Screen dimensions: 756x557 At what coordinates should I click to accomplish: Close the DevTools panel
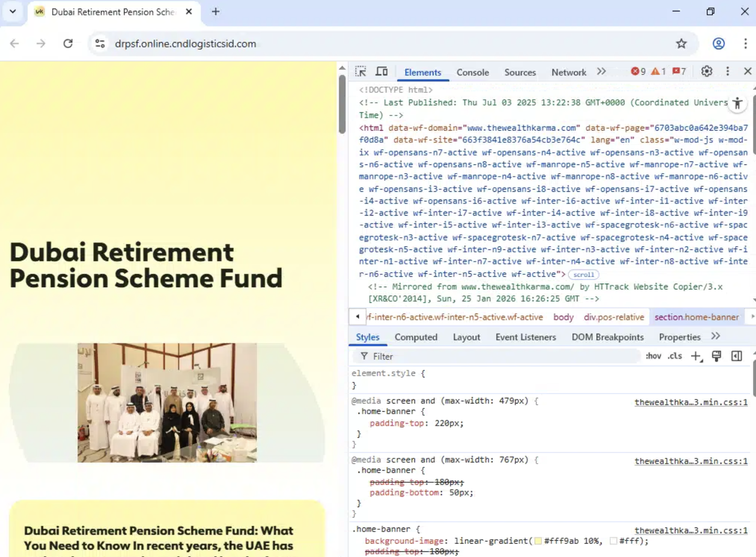click(x=747, y=72)
